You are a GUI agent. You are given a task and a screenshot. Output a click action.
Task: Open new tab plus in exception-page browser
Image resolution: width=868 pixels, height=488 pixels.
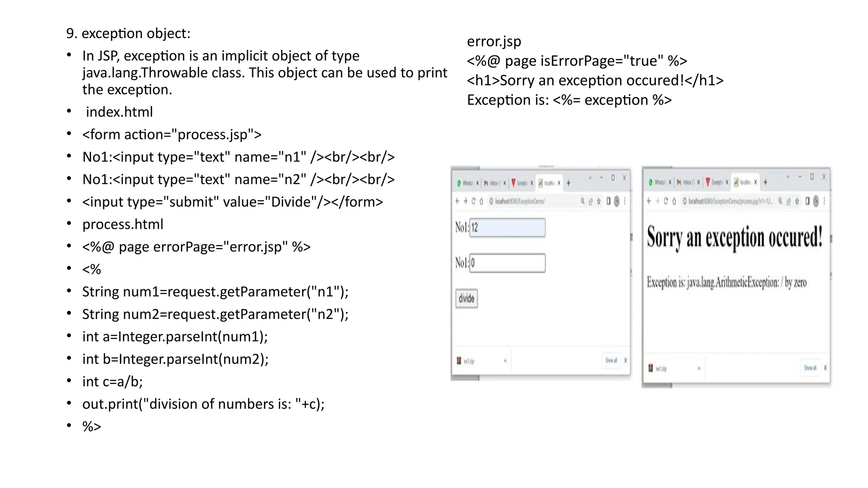[x=765, y=182]
